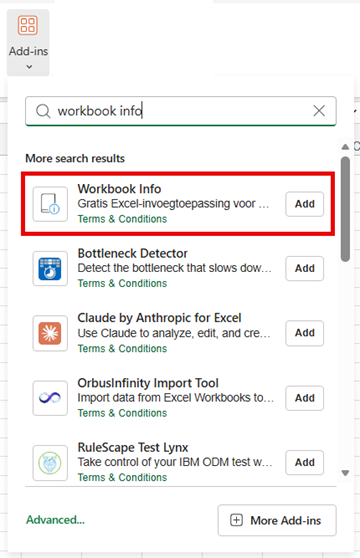Select the Workbook Info title
Image resolution: width=360 pixels, height=558 pixels.
120,189
